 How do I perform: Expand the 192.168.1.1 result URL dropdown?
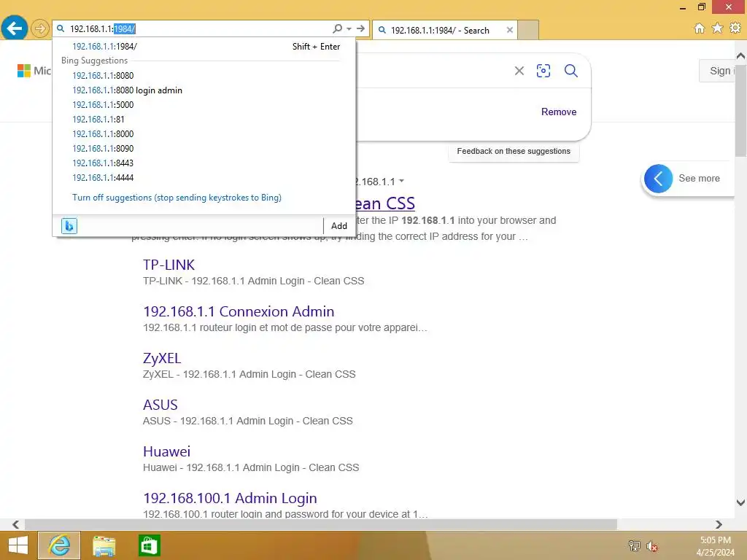click(x=402, y=181)
